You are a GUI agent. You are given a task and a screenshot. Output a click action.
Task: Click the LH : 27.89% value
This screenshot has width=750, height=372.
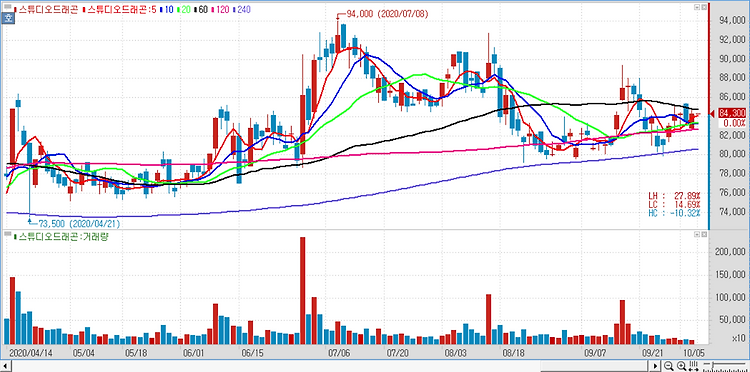(x=674, y=196)
